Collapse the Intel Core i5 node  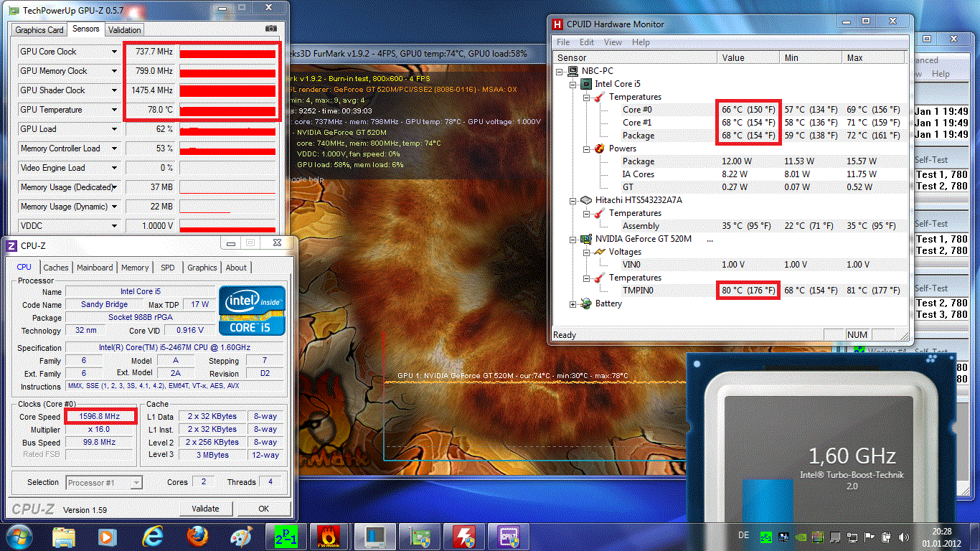click(573, 85)
